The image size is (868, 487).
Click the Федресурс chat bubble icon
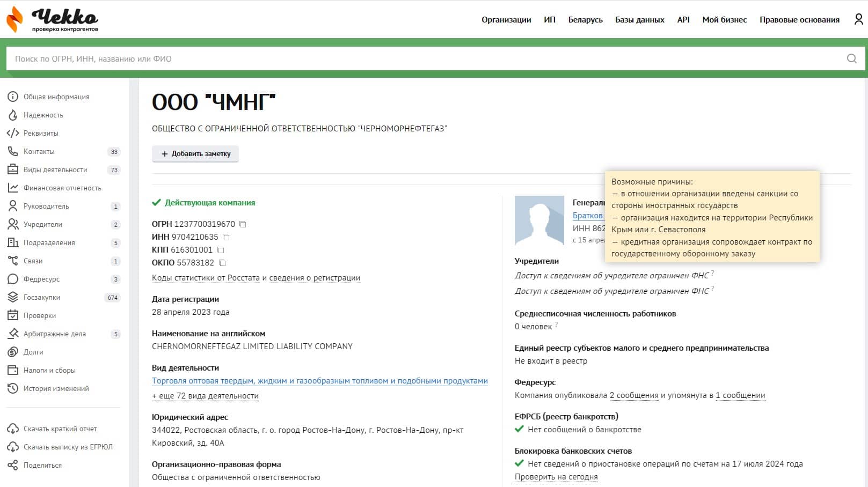[x=13, y=279]
